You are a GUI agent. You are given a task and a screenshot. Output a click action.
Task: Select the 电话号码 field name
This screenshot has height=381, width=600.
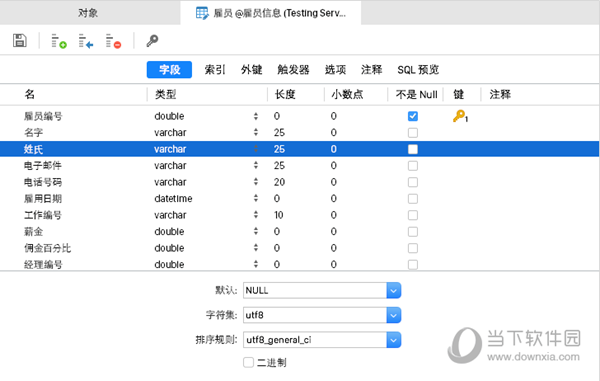(x=43, y=182)
